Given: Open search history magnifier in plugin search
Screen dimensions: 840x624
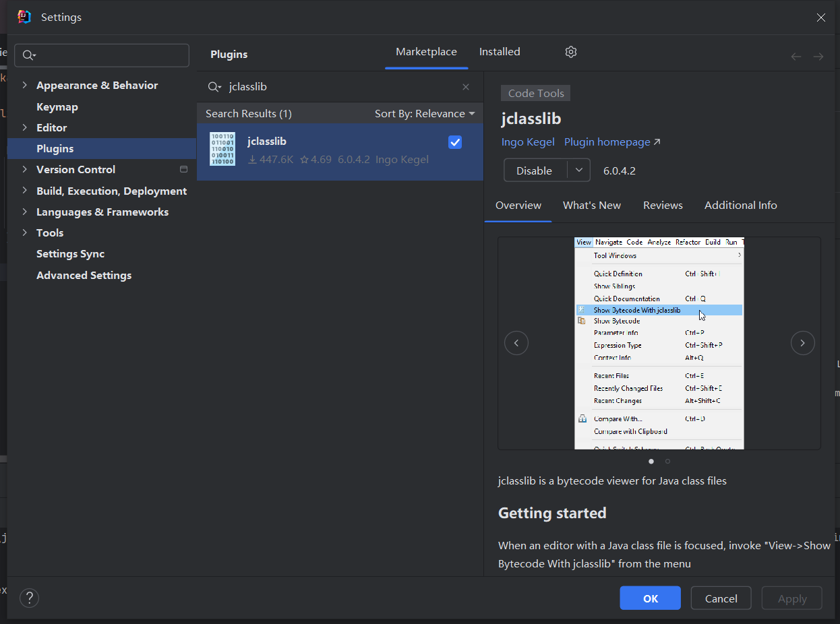Looking at the screenshot, I should [214, 87].
